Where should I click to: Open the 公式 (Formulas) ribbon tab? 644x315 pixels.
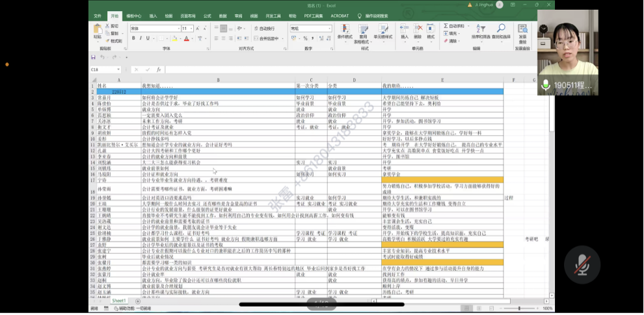click(207, 16)
